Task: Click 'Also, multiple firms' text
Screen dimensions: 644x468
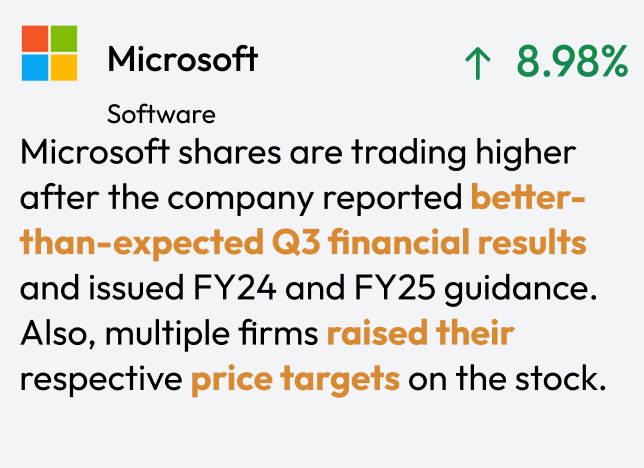Action: [x=170, y=334]
